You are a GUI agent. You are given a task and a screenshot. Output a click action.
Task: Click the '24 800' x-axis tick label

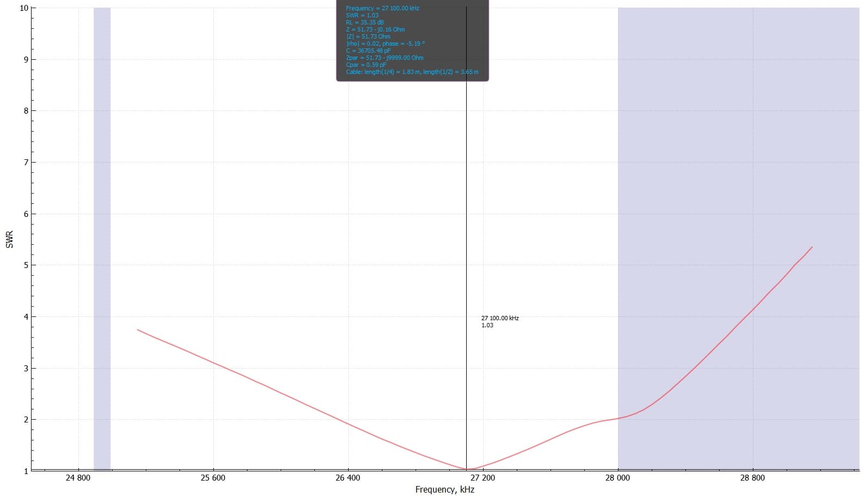pyautogui.click(x=78, y=478)
